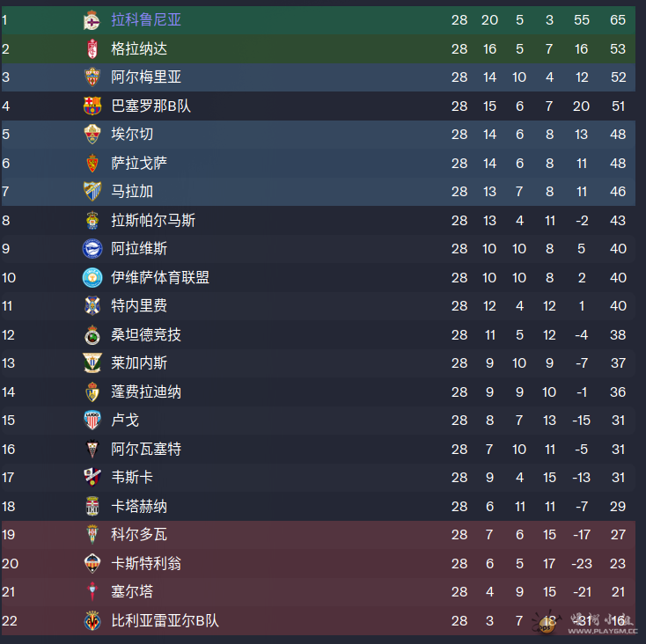The height and width of the screenshot is (644, 646).
Task: Click the 伊维萨体育联盟 light blue badge
Action: 92,277
